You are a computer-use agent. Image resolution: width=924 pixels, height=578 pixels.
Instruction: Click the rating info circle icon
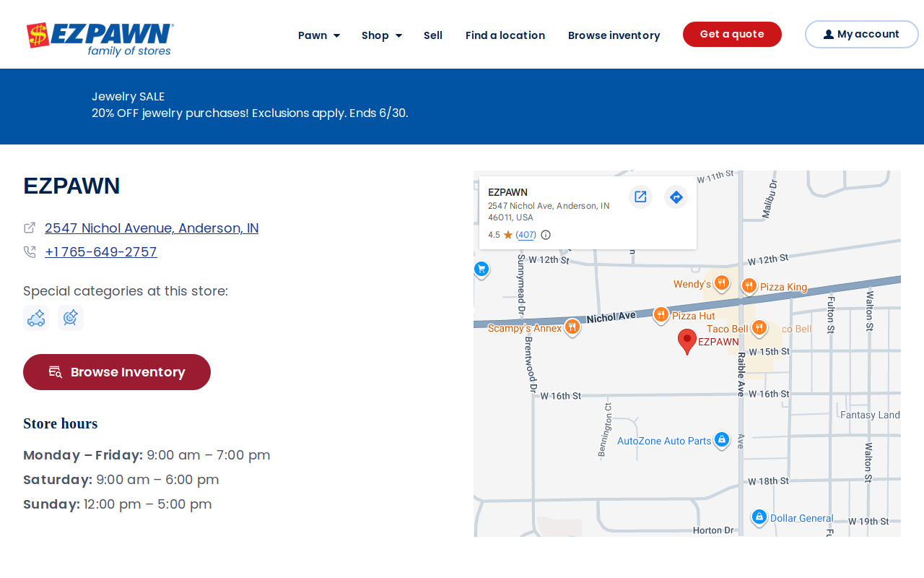(546, 235)
